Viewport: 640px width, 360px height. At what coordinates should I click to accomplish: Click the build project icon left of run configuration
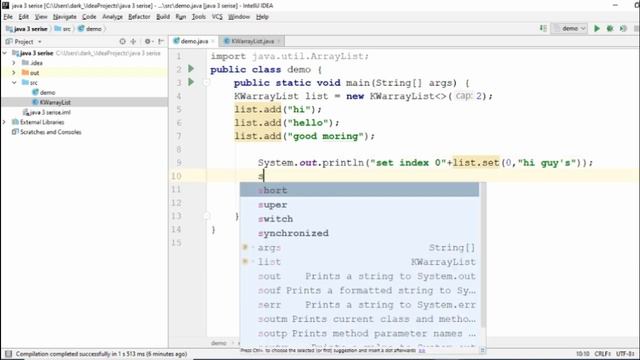point(543,28)
